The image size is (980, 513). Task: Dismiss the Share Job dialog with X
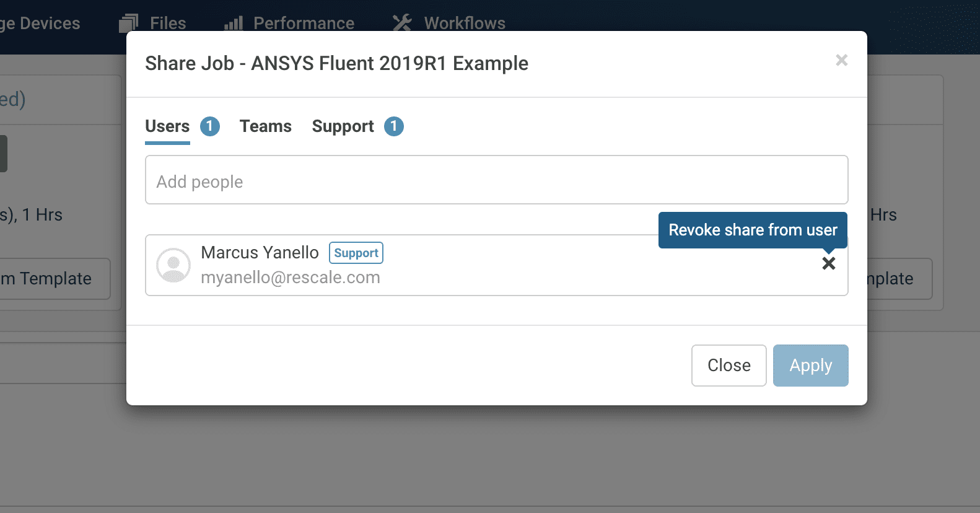841,60
